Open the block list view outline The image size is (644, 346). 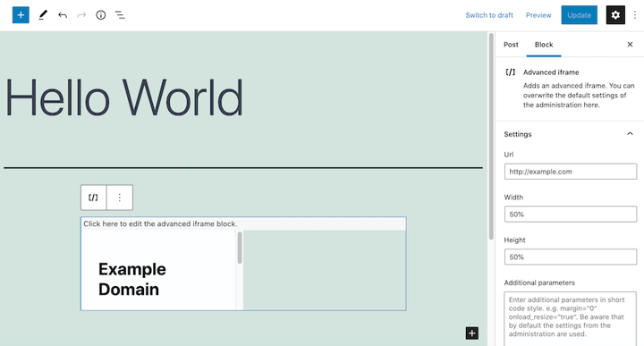coord(120,15)
